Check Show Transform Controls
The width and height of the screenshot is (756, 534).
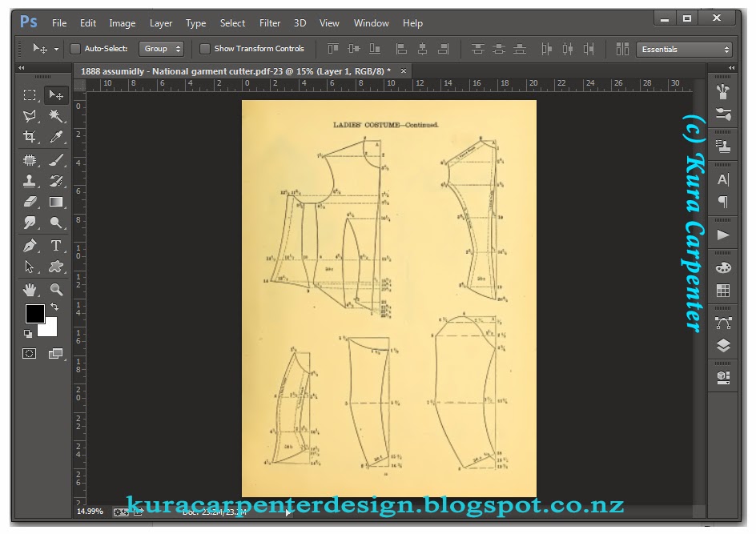[x=206, y=48]
